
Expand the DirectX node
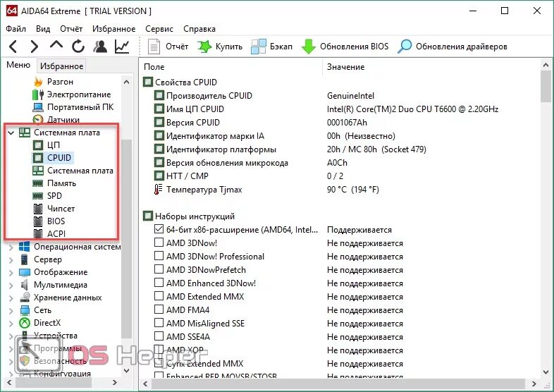point(11,323)
